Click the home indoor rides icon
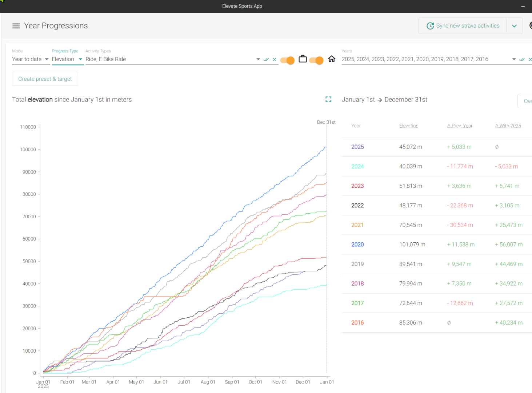This screenshot has width=532, height=393. pyautogui.click(x=332, y=59)
